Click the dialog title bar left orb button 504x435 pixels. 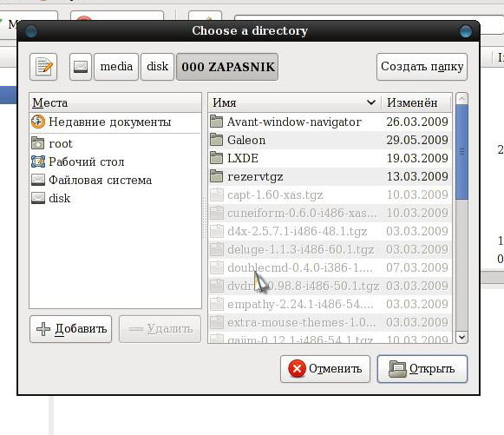[x=31, y=31]
